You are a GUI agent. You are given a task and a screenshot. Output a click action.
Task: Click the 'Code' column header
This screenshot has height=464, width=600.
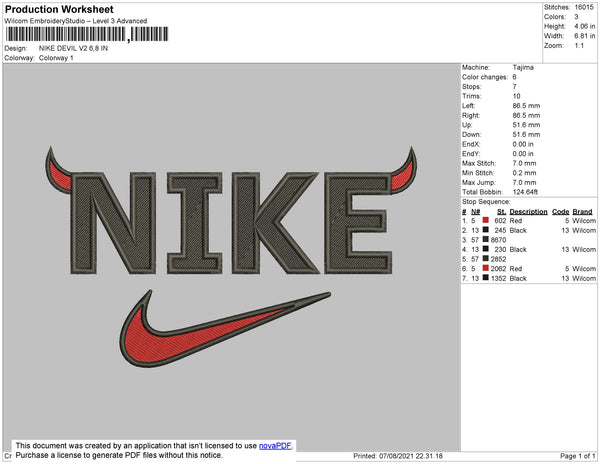561,212
